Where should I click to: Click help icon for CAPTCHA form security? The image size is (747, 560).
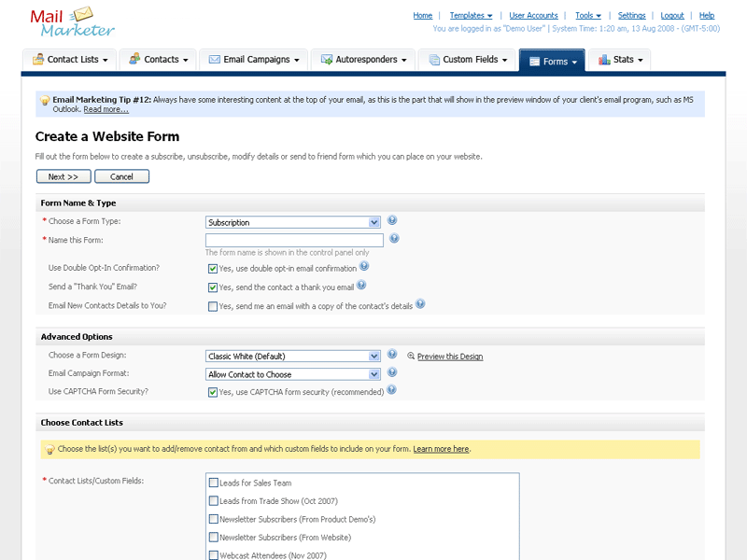[x=391, y=390]
